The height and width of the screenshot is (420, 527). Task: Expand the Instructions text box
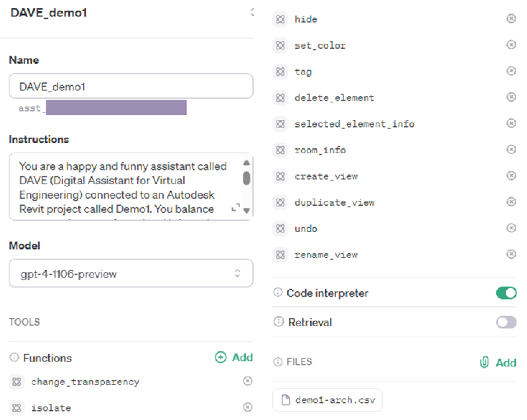(x=236, y=207)
